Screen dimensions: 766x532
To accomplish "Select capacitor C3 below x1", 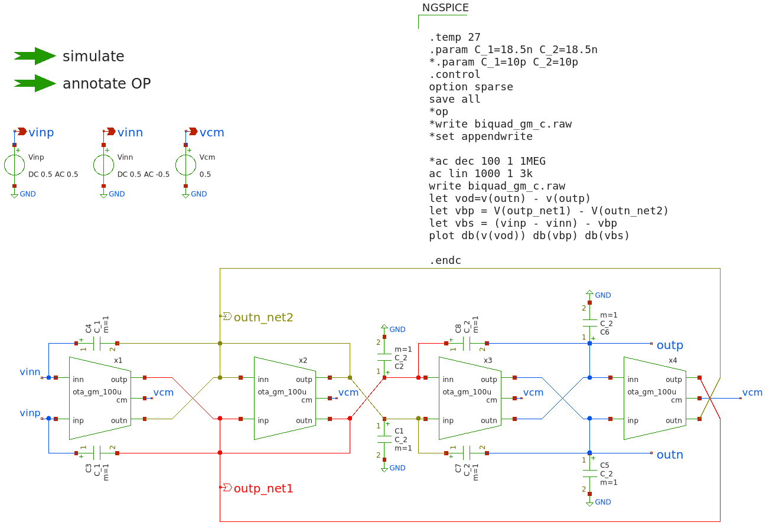I will (97, 453).
